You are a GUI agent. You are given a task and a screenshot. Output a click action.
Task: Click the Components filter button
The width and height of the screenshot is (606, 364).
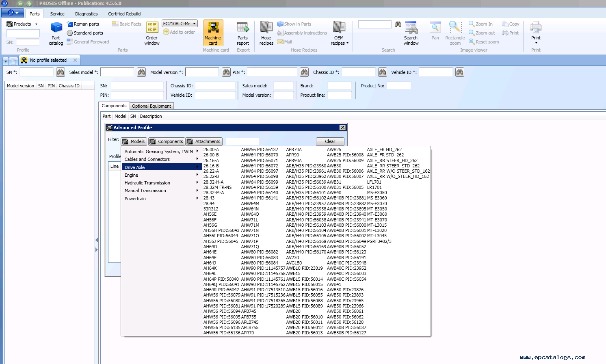click(x=167, y=141)
